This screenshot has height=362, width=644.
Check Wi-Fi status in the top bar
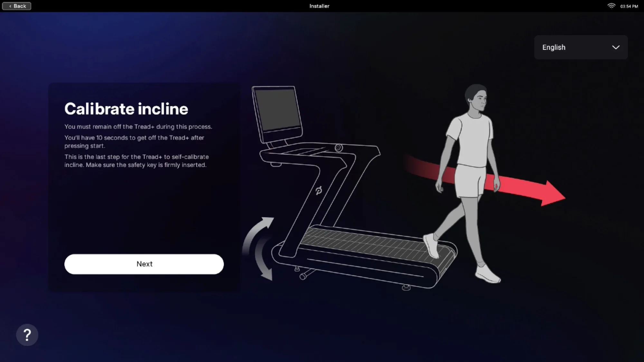tap(611, 5)
